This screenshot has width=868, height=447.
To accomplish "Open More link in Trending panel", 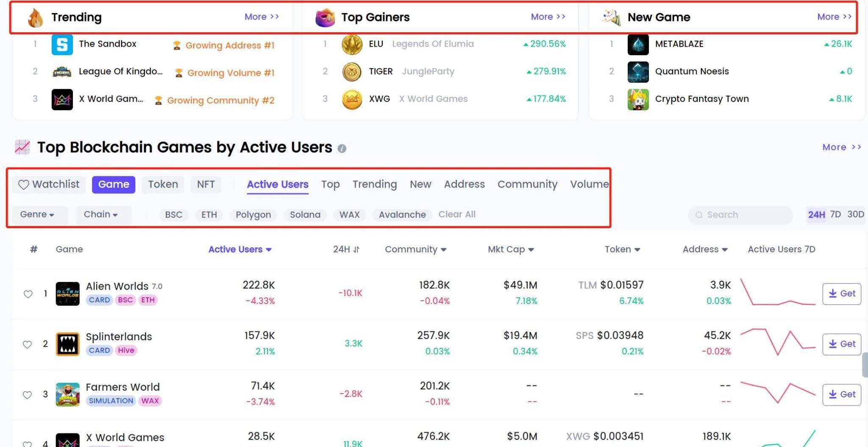I will pos(262,17).
